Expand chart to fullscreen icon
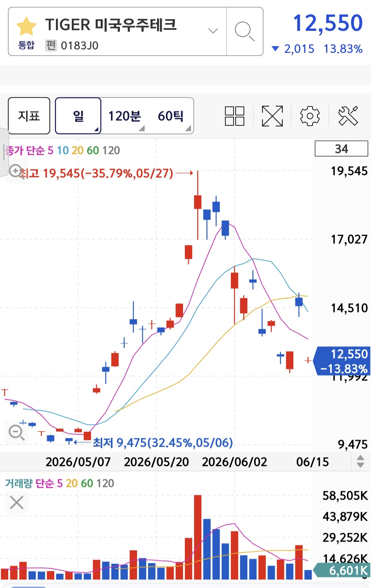This screenshot has height=588, width=371. pyautogui.click(x=272, y=116)
